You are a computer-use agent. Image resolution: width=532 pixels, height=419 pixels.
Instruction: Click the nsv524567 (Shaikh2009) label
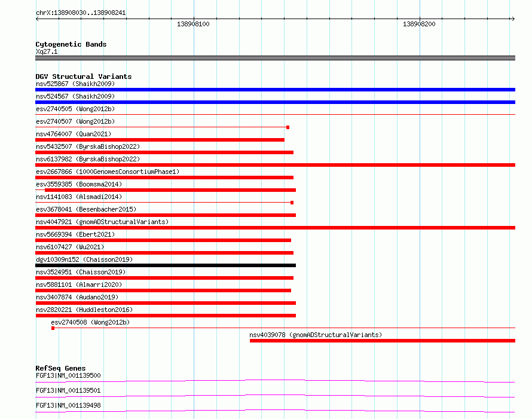pyautogui.click(x=75, y=96)
